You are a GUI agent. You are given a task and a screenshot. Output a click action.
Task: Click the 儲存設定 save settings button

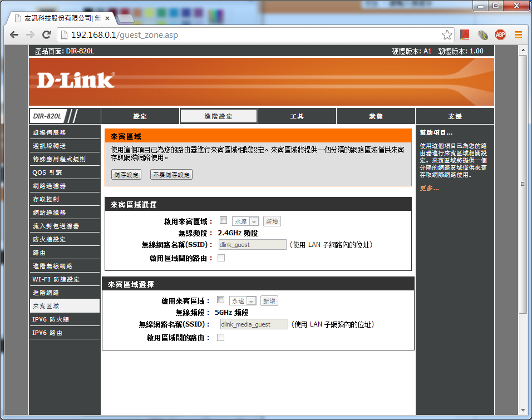pyautogui.click(x=126, y=175)
